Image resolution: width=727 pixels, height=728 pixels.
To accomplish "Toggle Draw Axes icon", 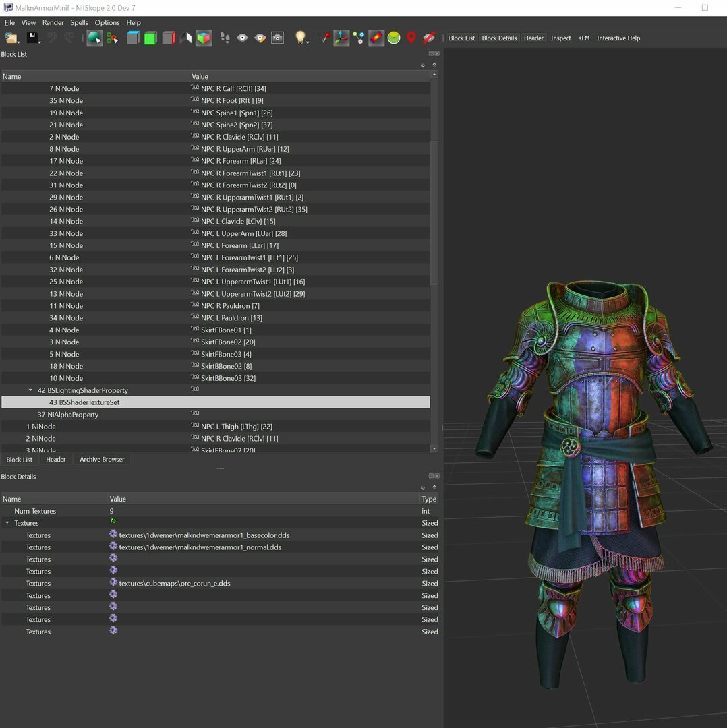I will coord(341,38).
